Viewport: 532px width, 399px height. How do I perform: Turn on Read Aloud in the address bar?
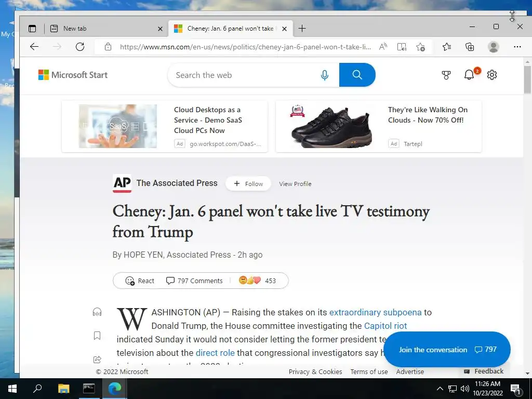pyautogui.click(x=383, y=47)
